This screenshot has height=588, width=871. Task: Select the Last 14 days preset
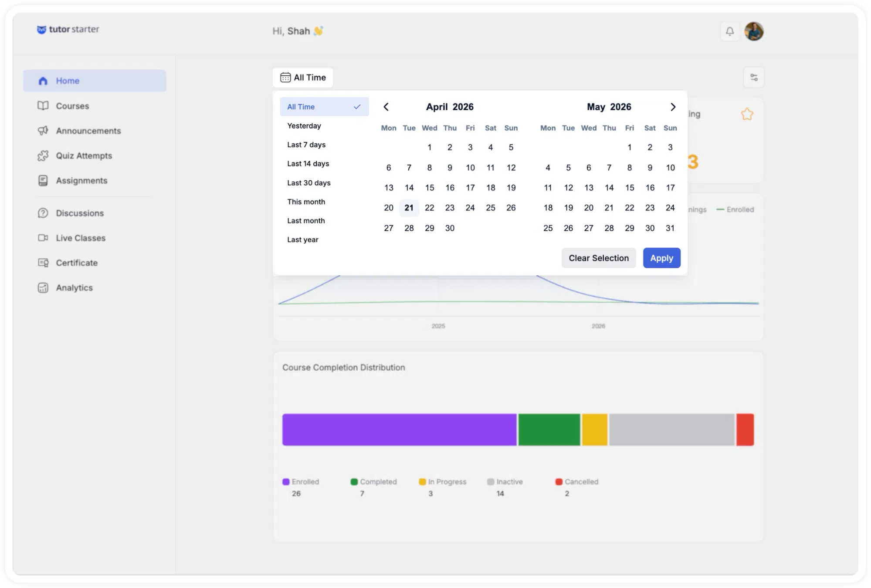click(x=324, y=164)
